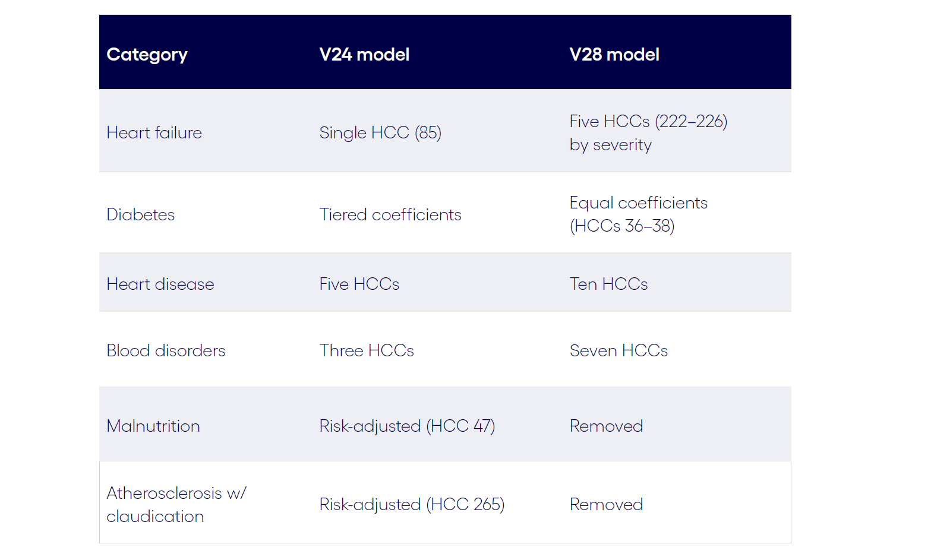Select the Risk-adjusted (HCC 47) cell

407,426
